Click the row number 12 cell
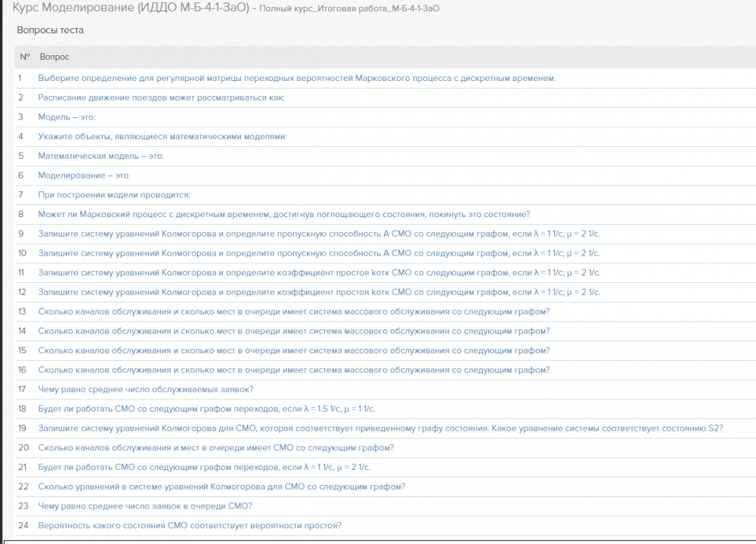756x544 pixels. (x=22, y=292)
